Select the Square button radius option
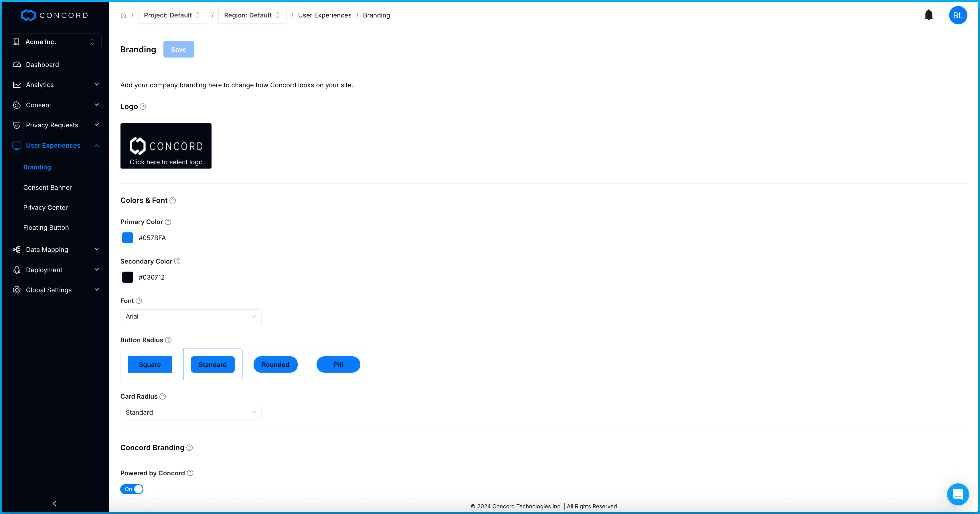The width and height of the screenshot is (980, 514). coord(149,365)
